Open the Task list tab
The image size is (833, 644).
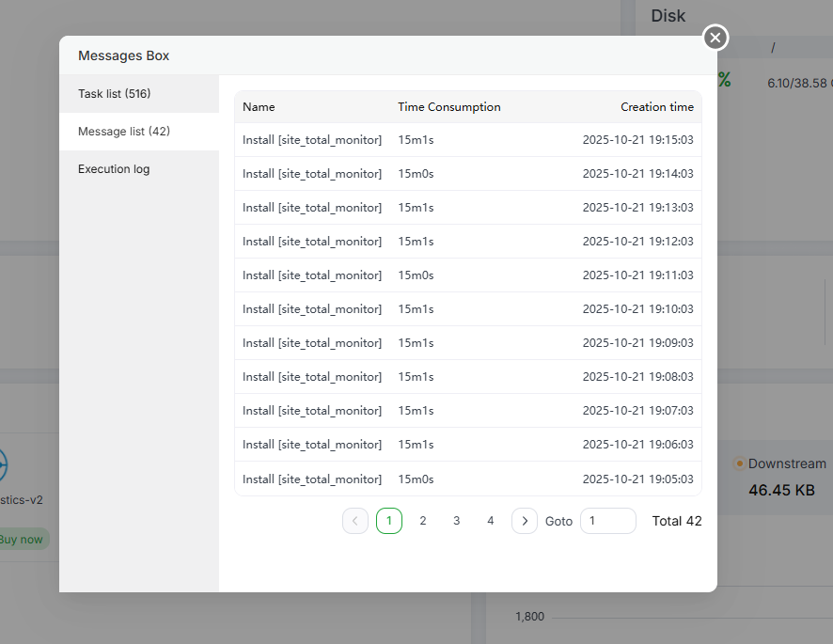tap(115, 94)
